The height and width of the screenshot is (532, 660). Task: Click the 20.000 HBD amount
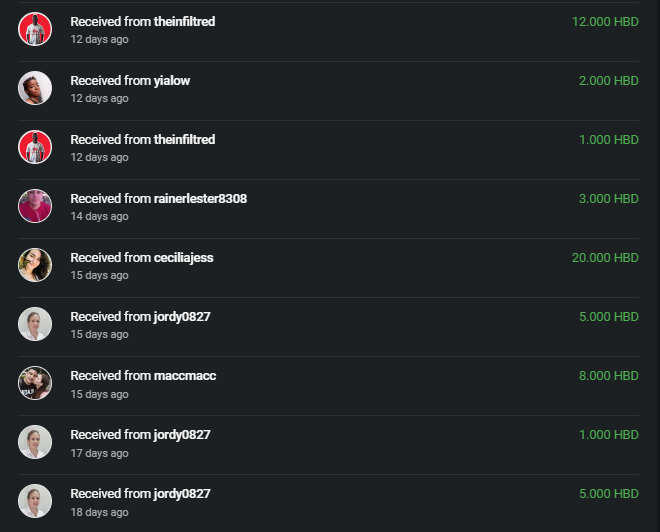coord(605,258)
